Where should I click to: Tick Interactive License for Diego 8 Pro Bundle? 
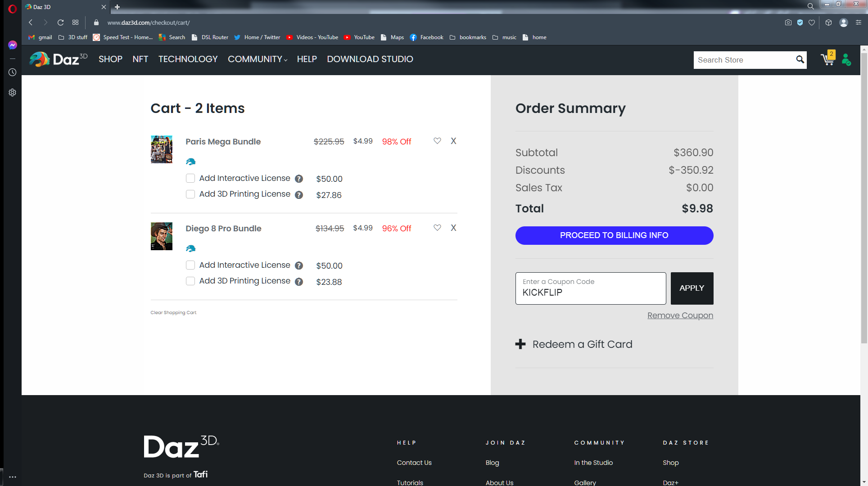(190, 265)
